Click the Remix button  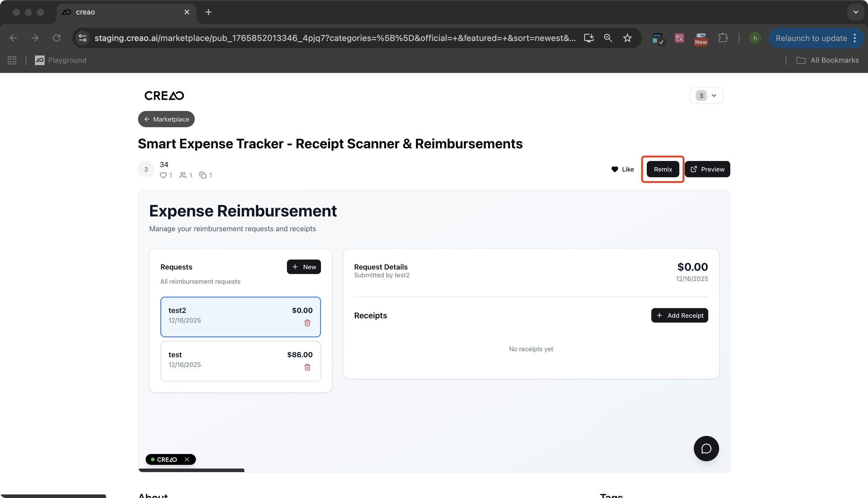(x=662, y=169)
